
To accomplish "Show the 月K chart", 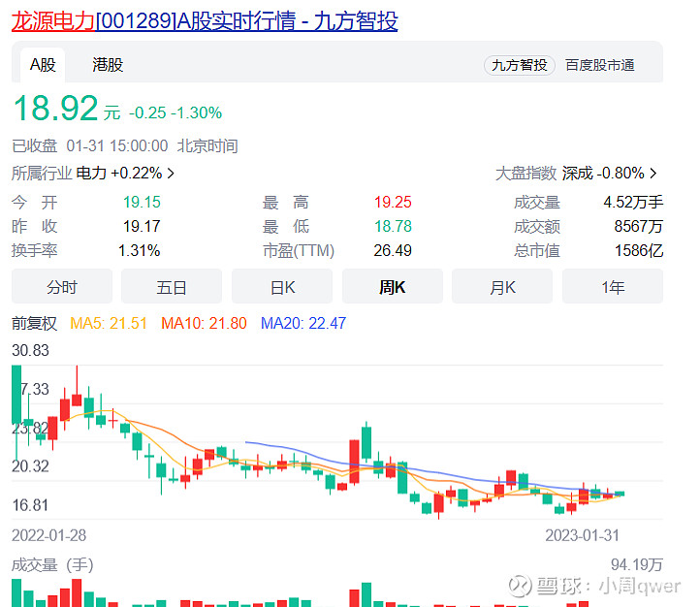I will click(502, 287).
